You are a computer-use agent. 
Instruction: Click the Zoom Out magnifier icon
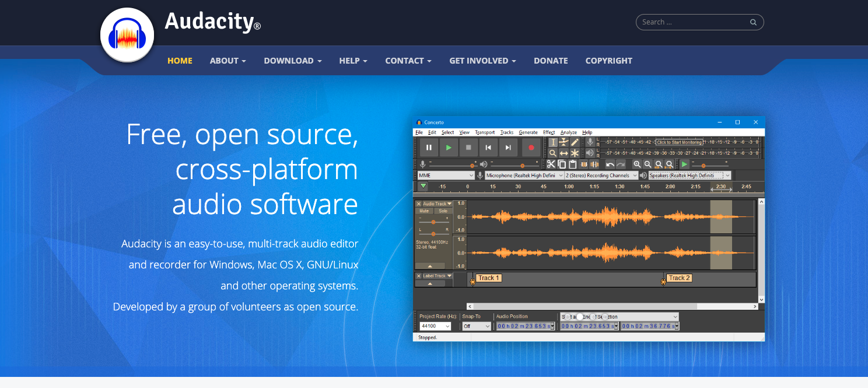tap(647, 165)
